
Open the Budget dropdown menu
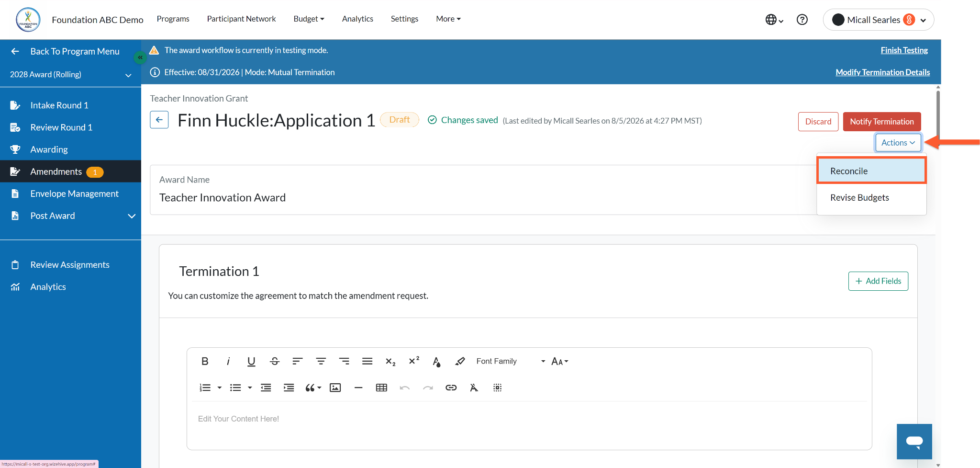309,19
